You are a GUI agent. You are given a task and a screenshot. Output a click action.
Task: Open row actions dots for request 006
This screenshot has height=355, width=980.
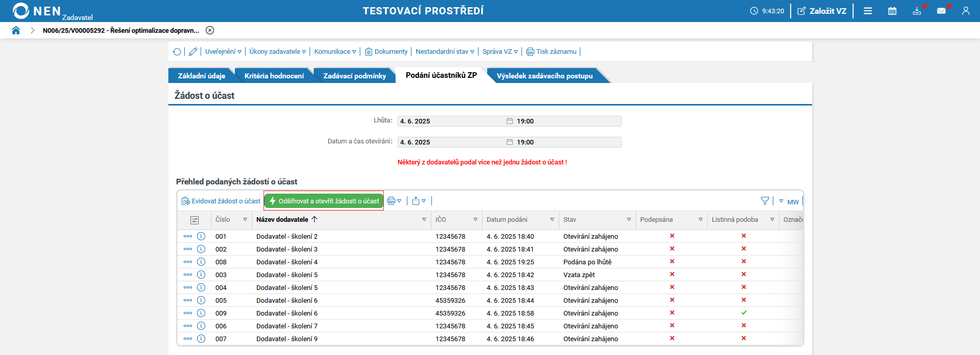tap(188, 326)
